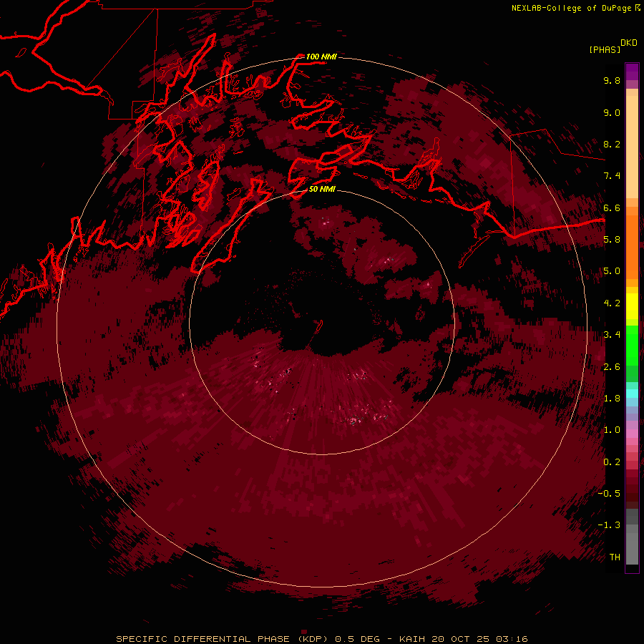The image size is (644, 644).
Task: Click the 50 NMI range ring label
Action: 322,189
